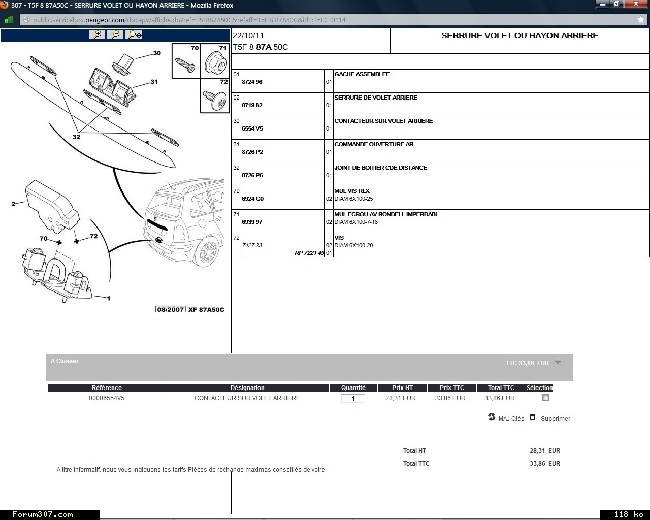Click designation GACHE ASSEMBLEE
The height and width of the screenshot is (520, 650).
pos(361,74)
